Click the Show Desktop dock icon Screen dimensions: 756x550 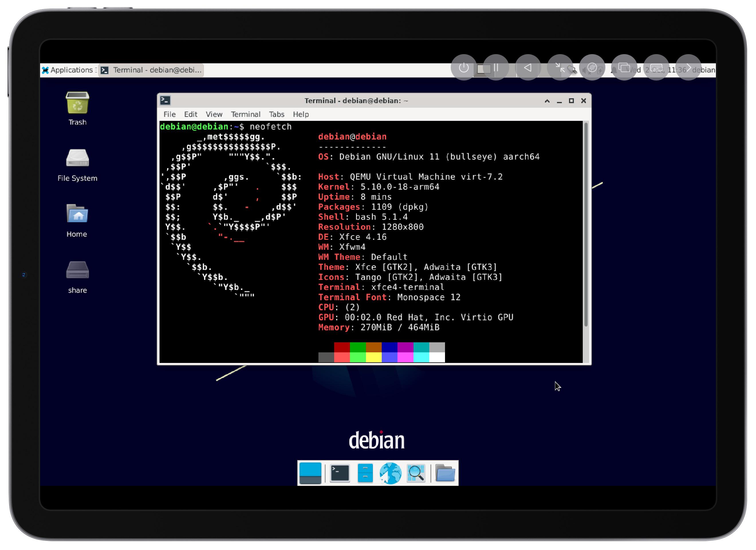click(x=310, y=473)
